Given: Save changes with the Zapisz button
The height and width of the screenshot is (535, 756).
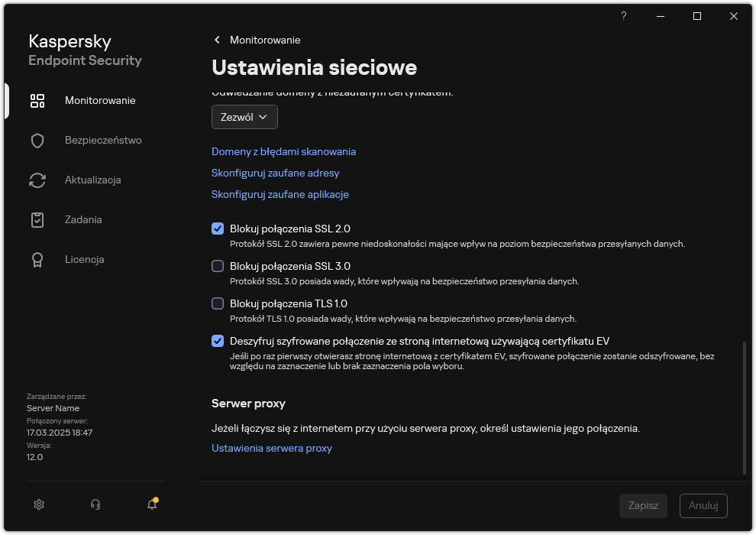Looking at the screenshot, I should (x=643, y=505).
